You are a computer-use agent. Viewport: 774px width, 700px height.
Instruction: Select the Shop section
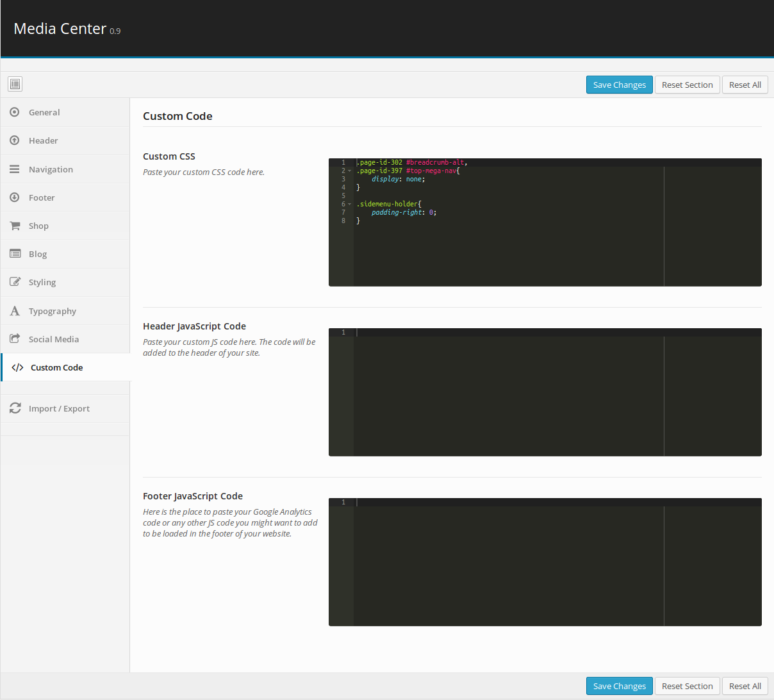(x=65, y=226)
